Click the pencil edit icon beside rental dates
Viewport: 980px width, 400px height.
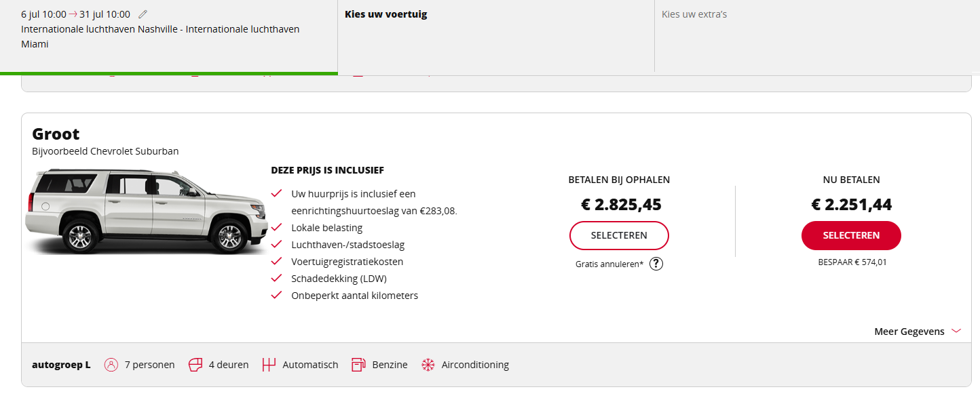pyautogui.click(x=143, y=14)
